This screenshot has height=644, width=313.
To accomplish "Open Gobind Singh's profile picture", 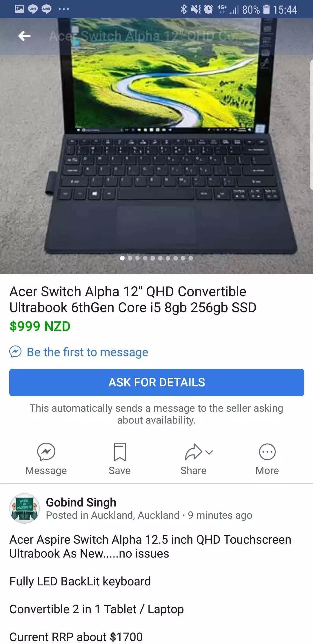I will click(x=25, y=508).
